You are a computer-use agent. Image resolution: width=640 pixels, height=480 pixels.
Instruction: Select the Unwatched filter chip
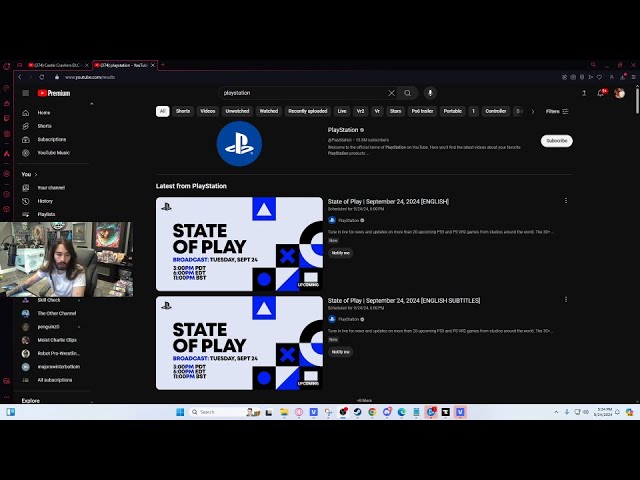(237, 111)
